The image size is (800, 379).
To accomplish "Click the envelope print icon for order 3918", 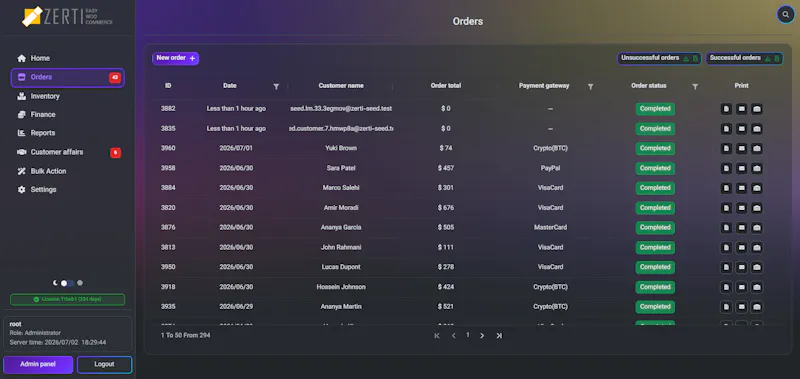I will click(741, 287).
